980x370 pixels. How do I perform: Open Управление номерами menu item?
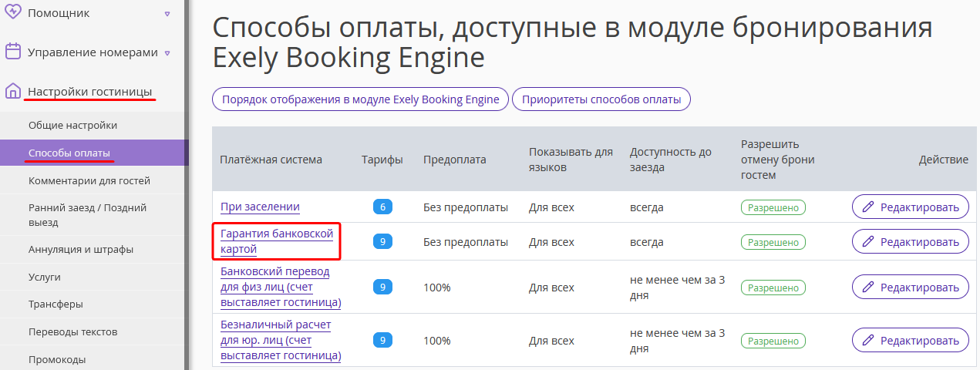(93, 52)
